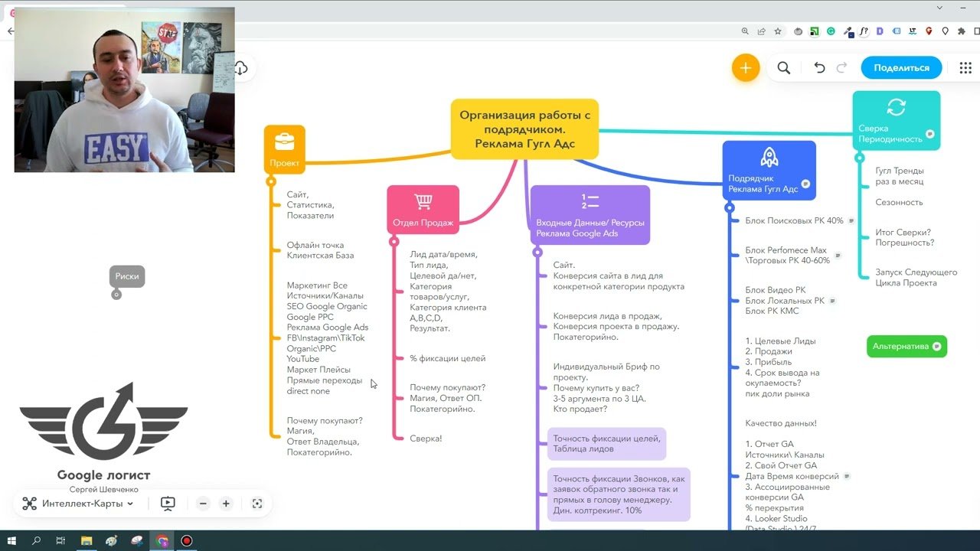Open File Explorer from the taskbar

point(86,541)
